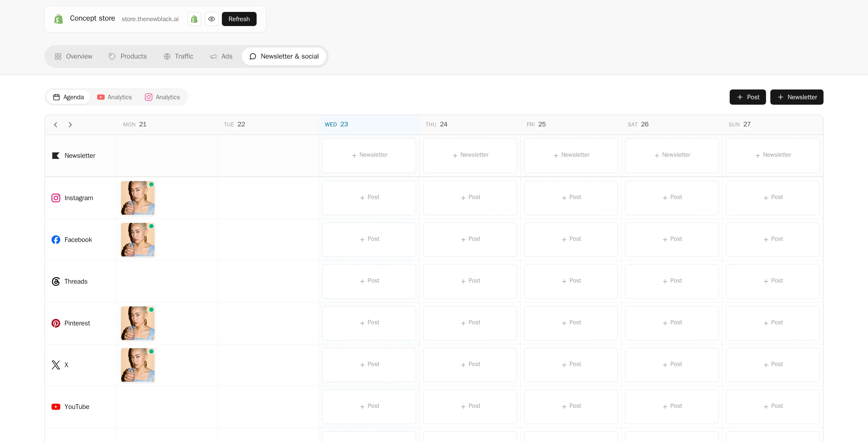Add a Facebook post on Saturday 26
868x442 pixels.
click(x=672, y=239)
